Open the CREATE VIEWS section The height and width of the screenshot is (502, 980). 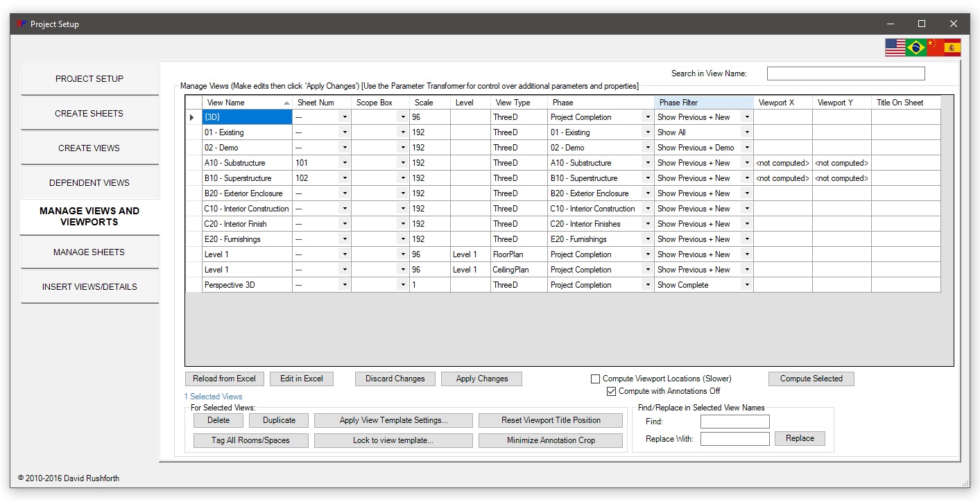[x=89, y=147]
